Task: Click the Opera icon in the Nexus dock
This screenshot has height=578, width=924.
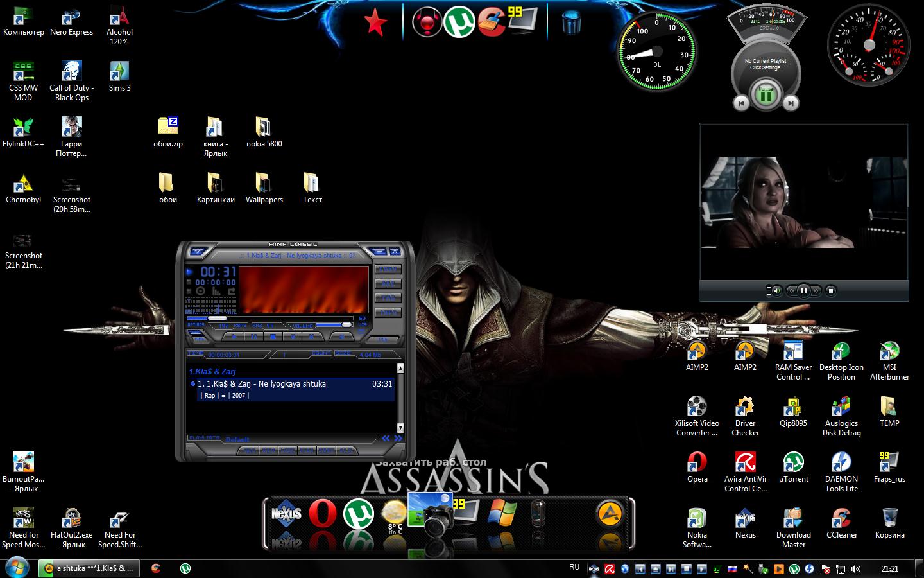Action: 322,514
